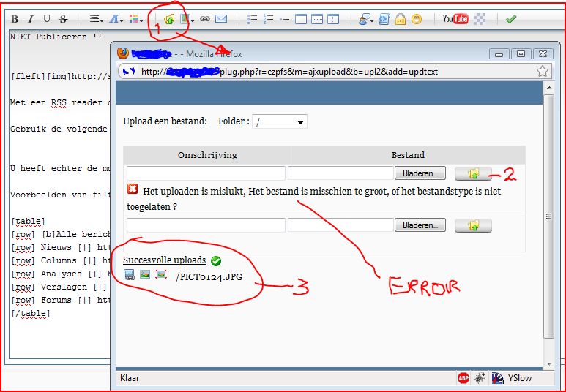
Task: Click the first Omschrijving text field
Action: 206,173
